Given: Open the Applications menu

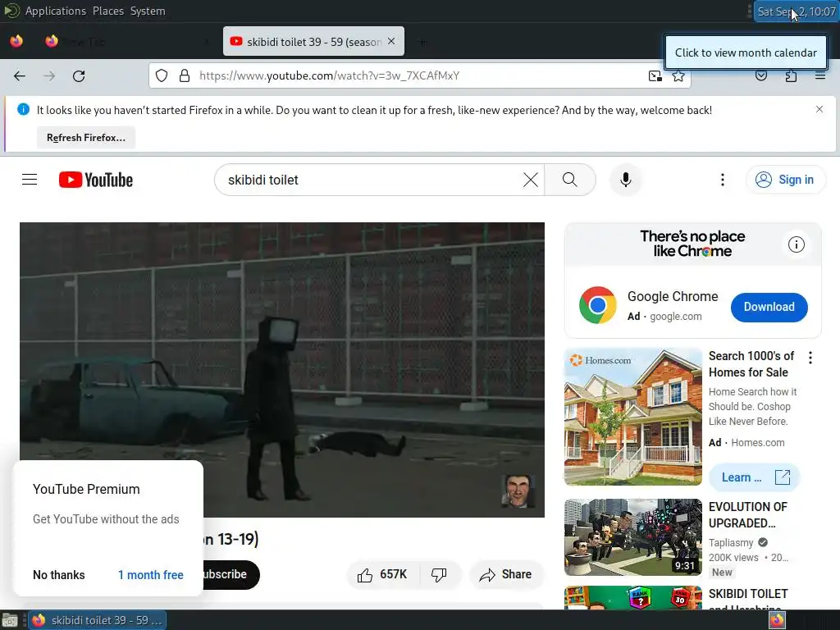Looking at the screenshot, I should (x=55, y=11).
